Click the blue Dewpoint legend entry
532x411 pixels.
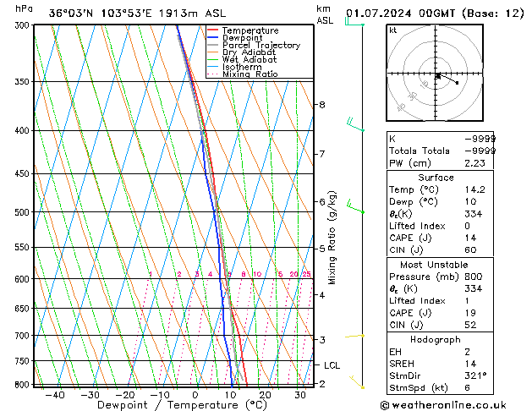pos(235,38)
